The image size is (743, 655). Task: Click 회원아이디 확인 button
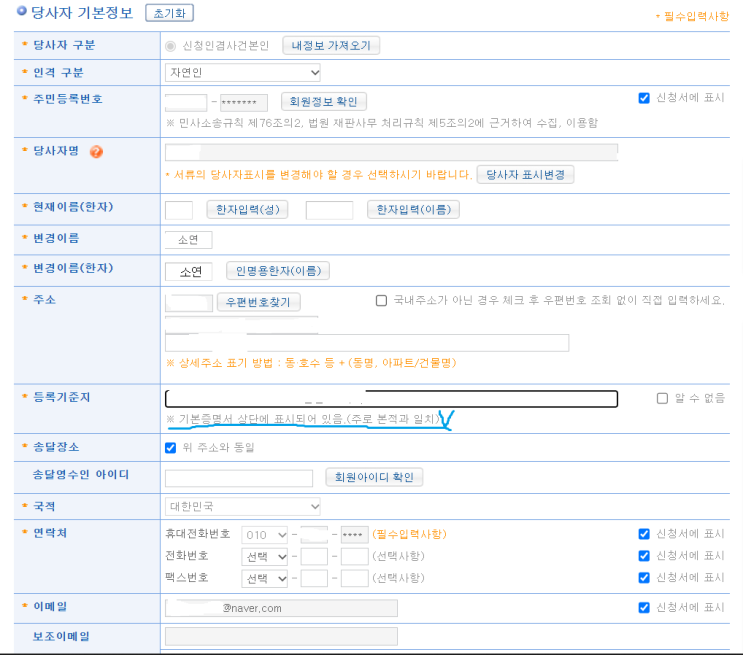[374, 477]
